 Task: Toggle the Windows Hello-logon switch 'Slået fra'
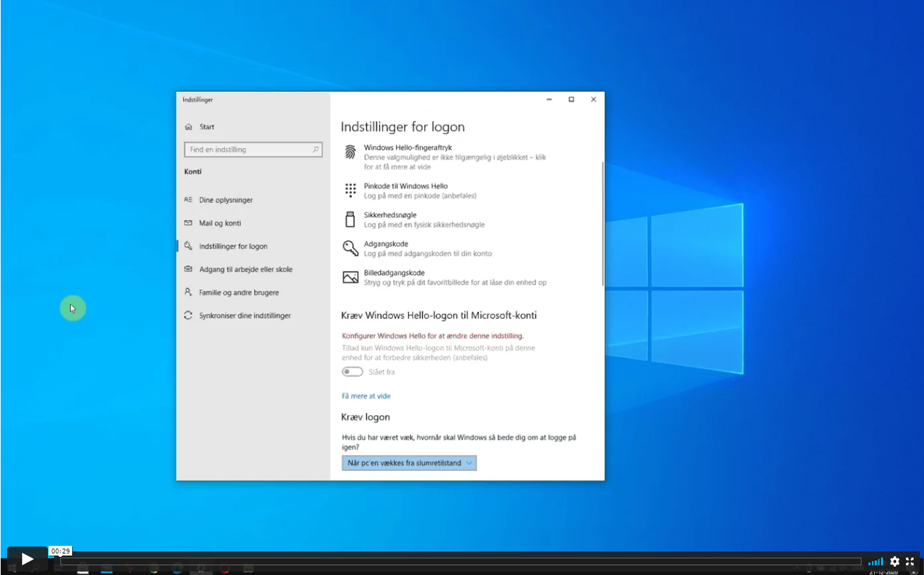[x=353, y=372]
